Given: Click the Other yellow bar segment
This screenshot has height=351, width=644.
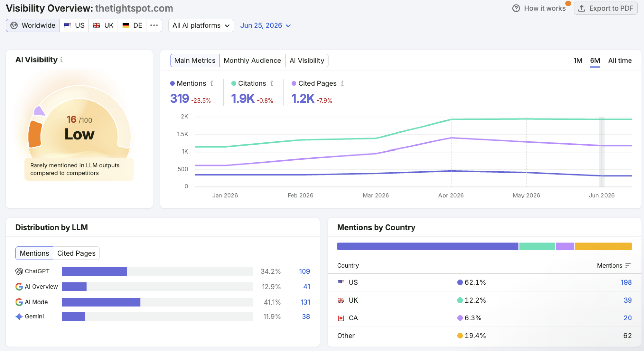Looking at the screenshot, I should [603, 246].
